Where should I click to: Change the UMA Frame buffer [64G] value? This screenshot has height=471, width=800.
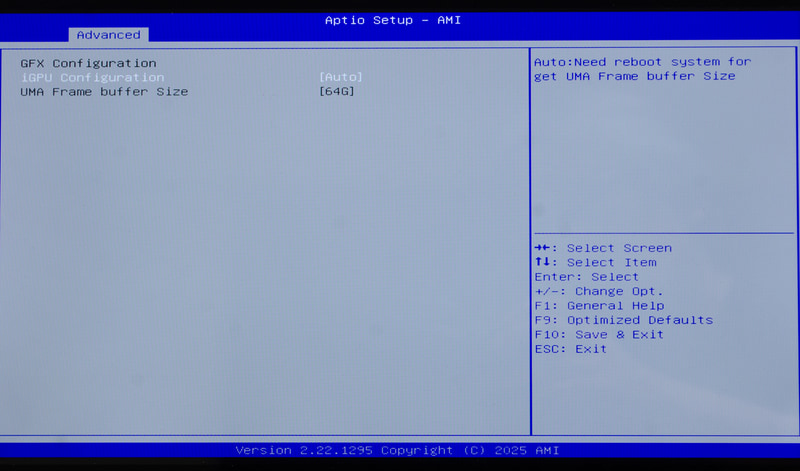336,91
